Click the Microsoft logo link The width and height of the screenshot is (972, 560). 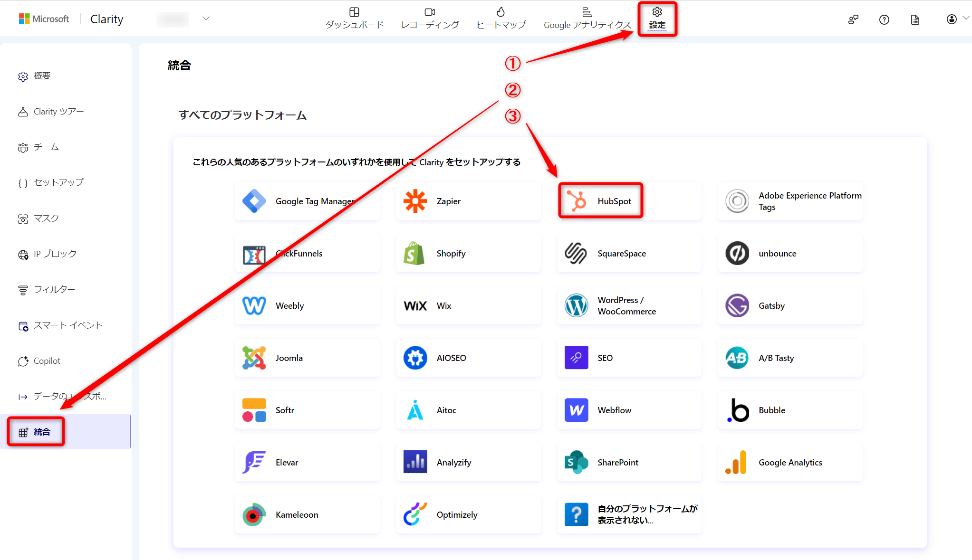click(44, 19)
